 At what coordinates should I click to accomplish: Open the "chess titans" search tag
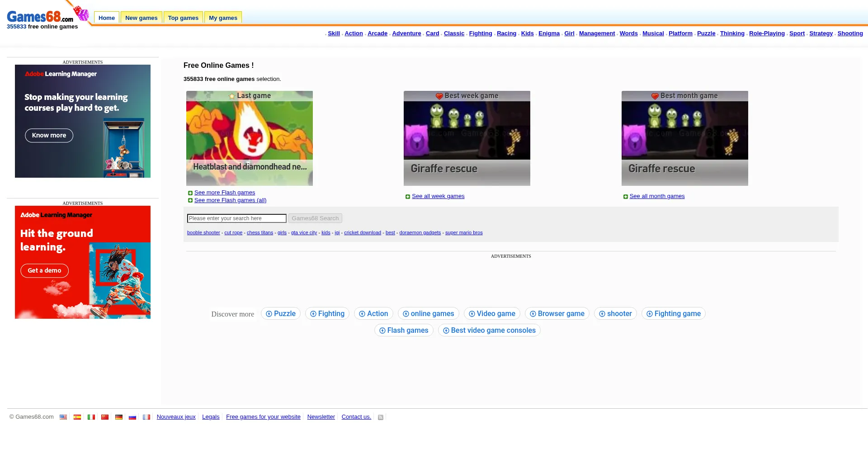click(x=260, y=233)
